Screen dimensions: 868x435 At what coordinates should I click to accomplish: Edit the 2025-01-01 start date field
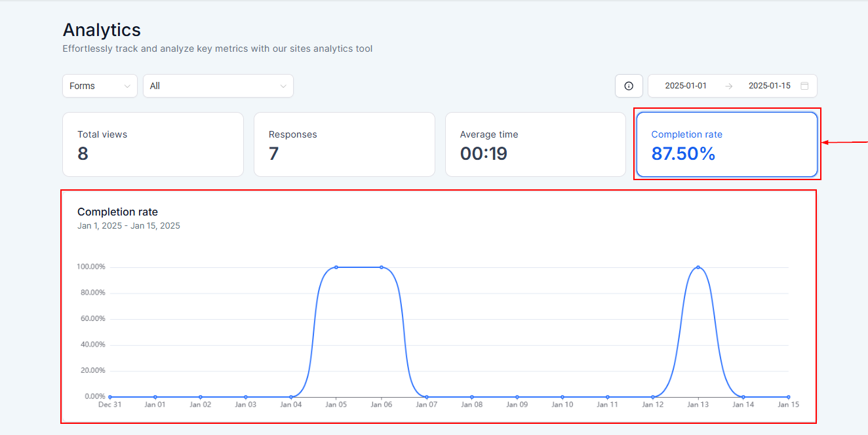(x=686, y=86)
